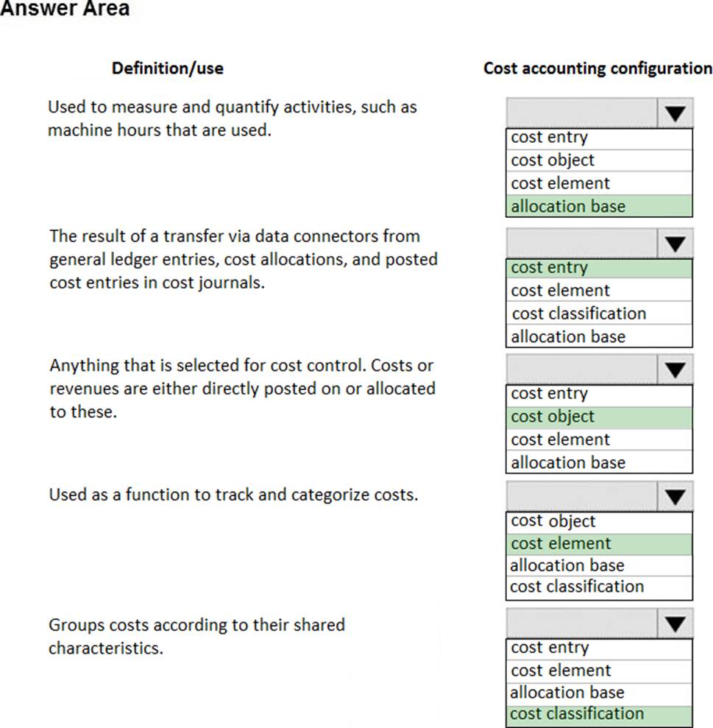
Task: Pick 'allocation base' in the data connectors list
Action: [568, 336]
